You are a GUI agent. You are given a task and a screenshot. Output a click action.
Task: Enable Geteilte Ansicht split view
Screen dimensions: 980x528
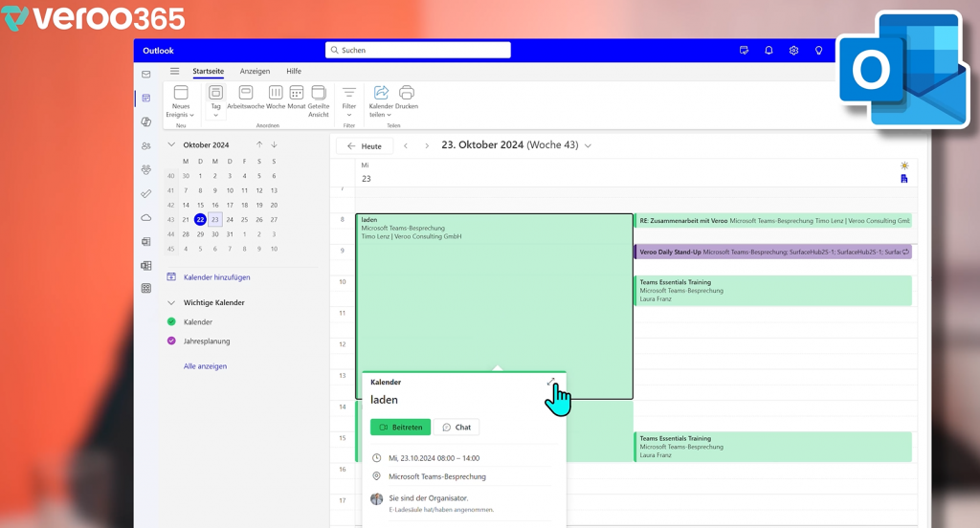point(318,101)
